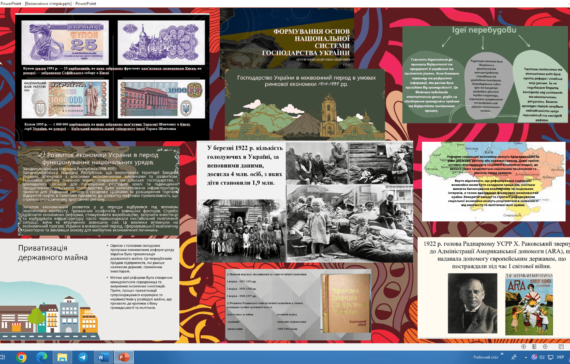
Task: Select the ARA poster picture
Action: point(529,304)
